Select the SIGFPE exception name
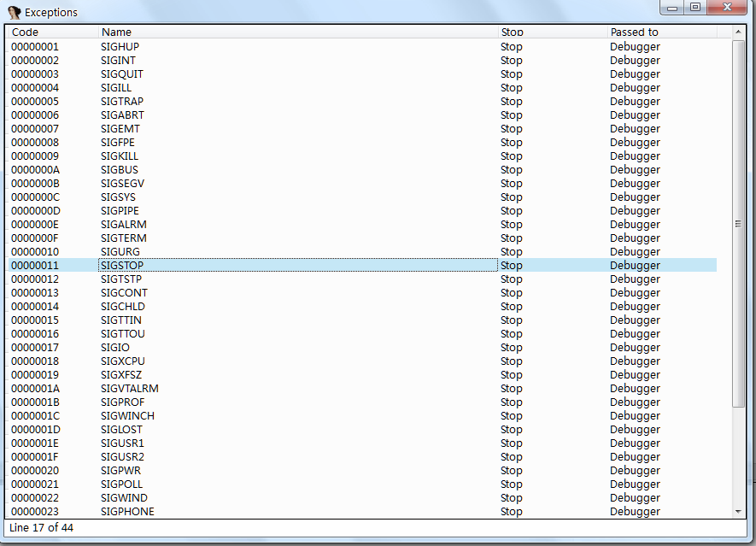 (118, 143)
